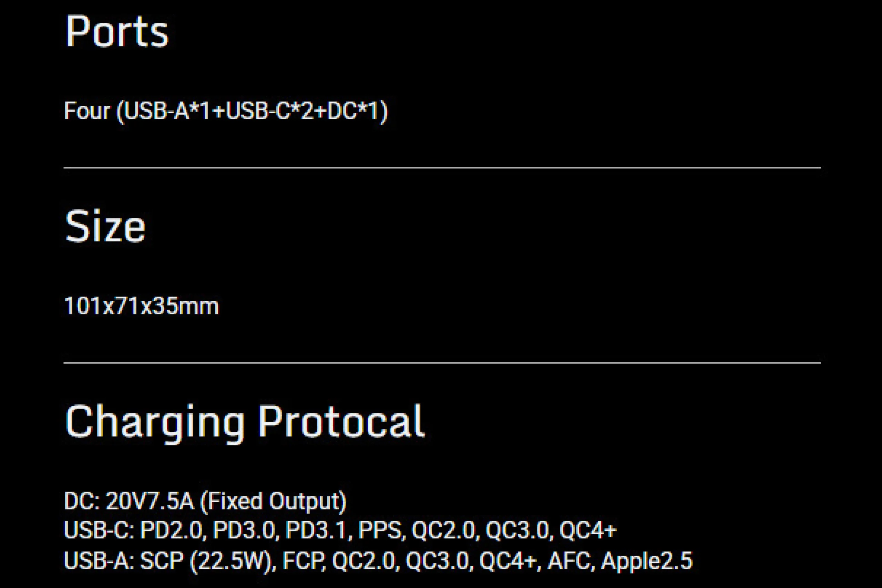
Task: Click the Ports section heading
Action: point(117,32)
